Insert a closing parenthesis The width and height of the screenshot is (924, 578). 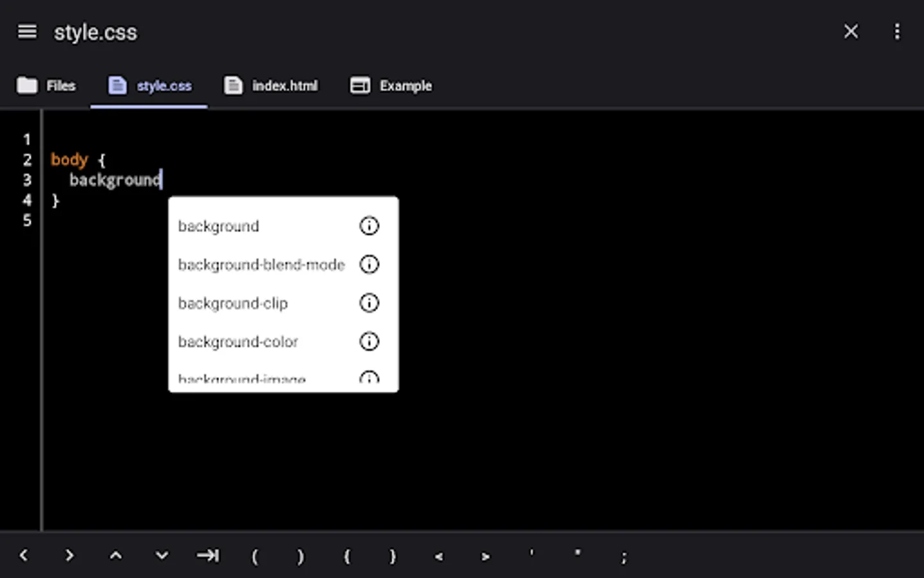point(300,556)
